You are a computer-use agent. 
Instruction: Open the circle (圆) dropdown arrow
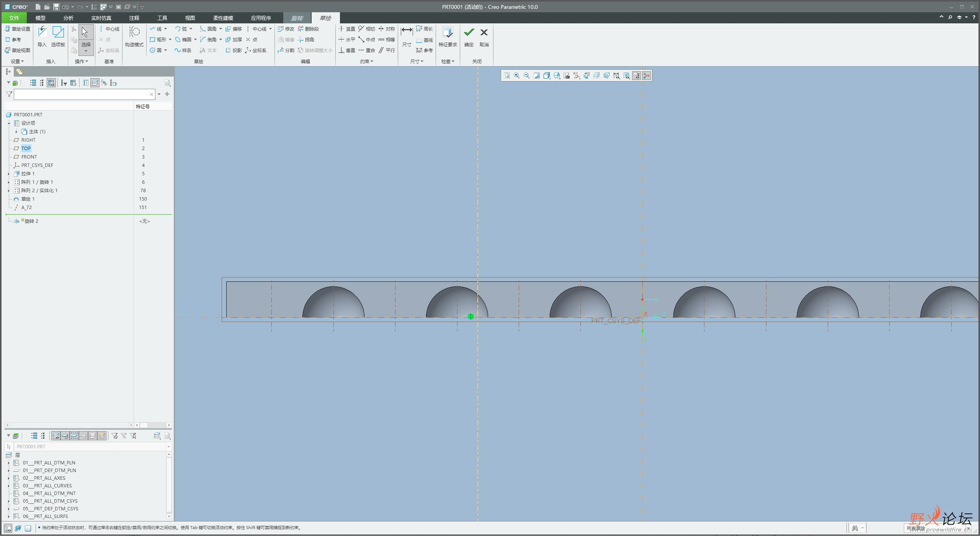click(x=166, y=50)
